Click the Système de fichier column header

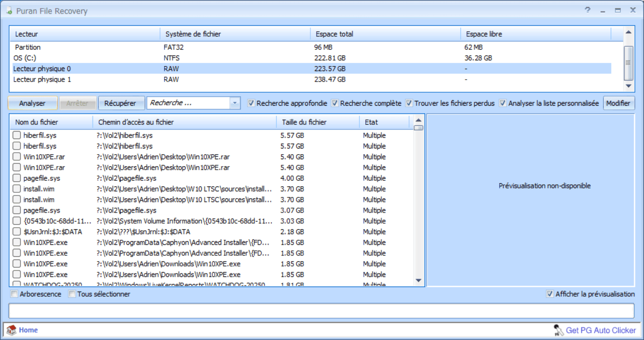235,34
